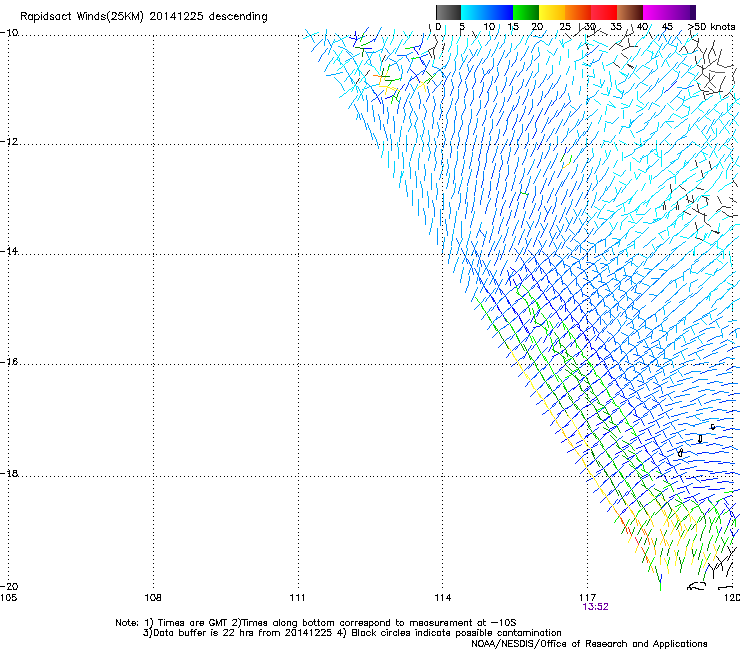Click the longitude label '108' on bottom axis
This screenshot has height=650, width=740.
[153, 598]
